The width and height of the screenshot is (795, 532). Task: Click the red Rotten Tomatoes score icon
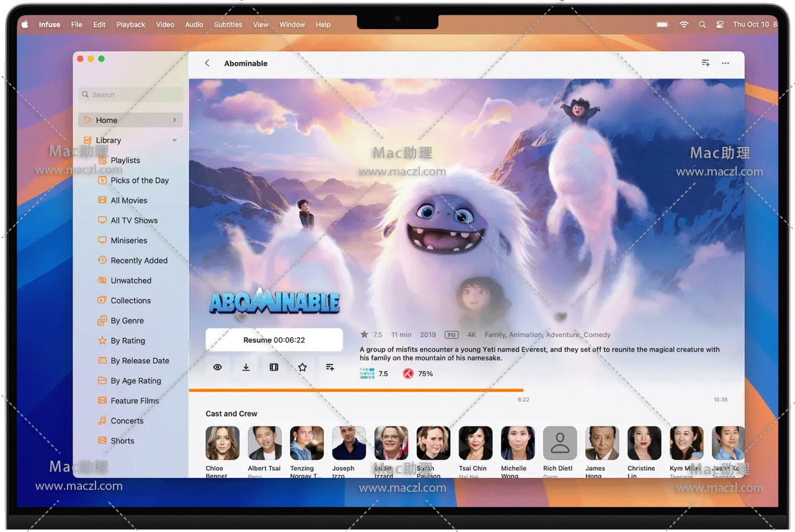point(407,374)
